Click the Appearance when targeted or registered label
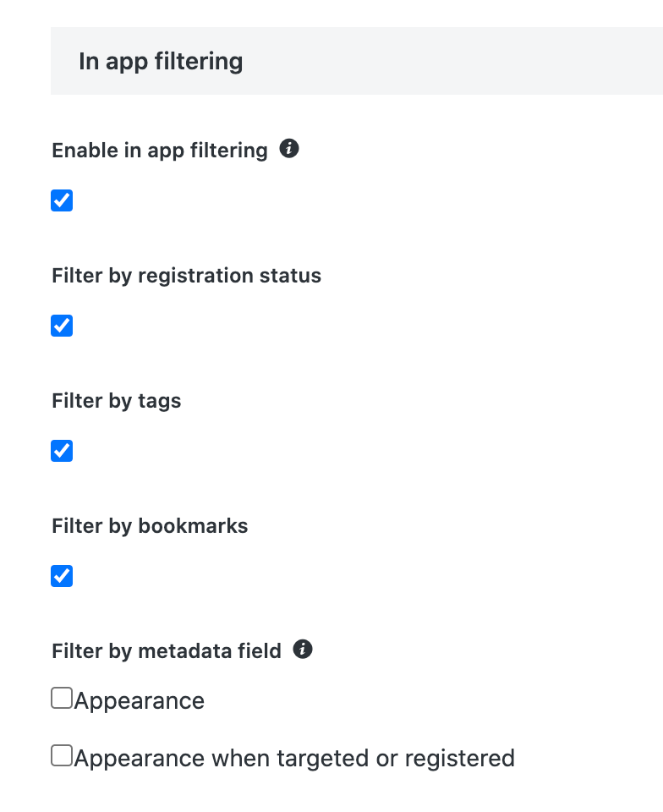This screenshot has height=812, width=663. click(x=294, y=758)
